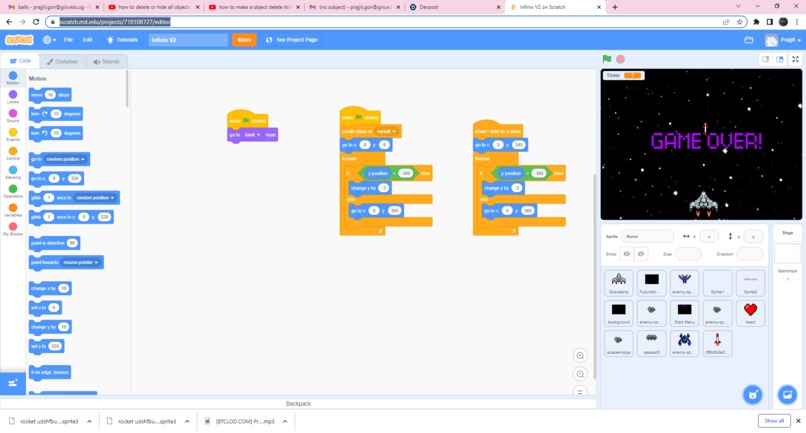Image resolution: width=806 pixels, height=433 pixels.
Task: Click the Add Extension button
Action: tap(13, 383)
